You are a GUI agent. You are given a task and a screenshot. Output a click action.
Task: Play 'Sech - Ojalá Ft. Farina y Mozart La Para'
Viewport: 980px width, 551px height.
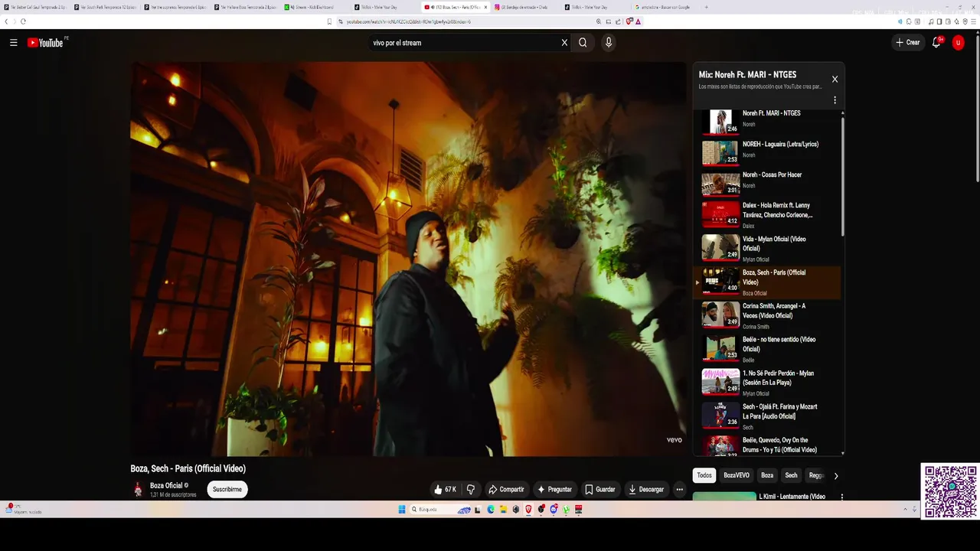(766, 416)
